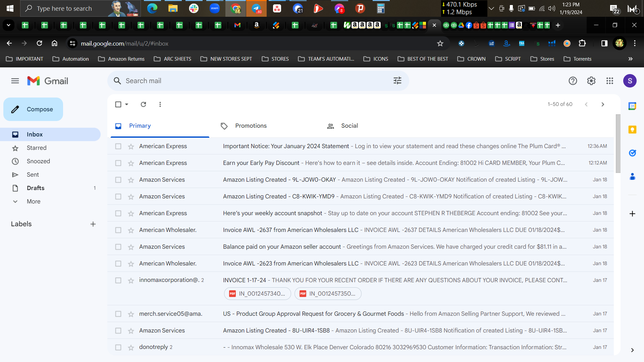
Task: Open Google Contacts side panel icon
Action: tap(632, 177)
